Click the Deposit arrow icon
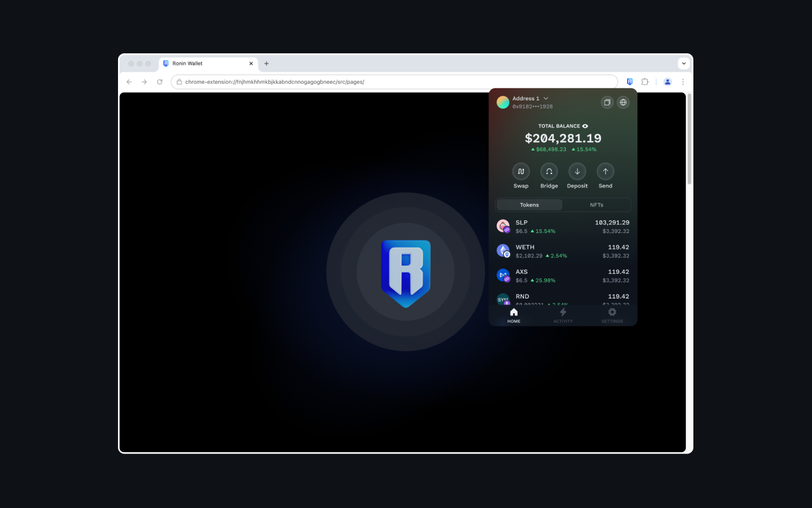Viewport: 812px width, 508px height. (x=577, y=171)
